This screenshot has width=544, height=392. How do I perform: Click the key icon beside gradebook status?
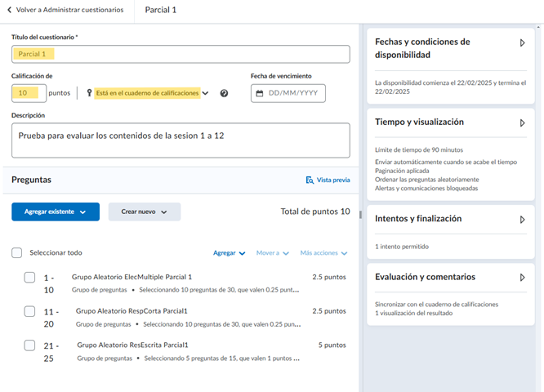(88, 93)
